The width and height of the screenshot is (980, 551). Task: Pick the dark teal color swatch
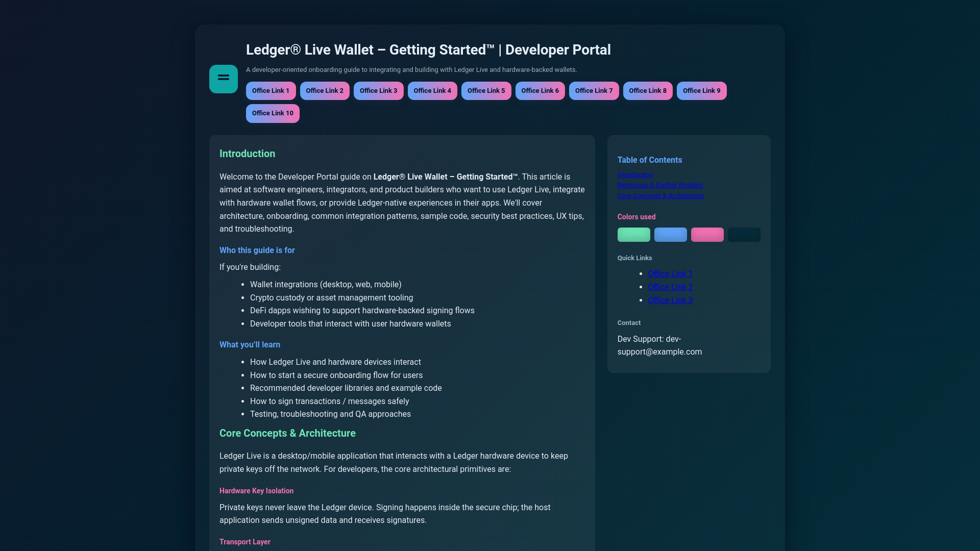point(744,235)
